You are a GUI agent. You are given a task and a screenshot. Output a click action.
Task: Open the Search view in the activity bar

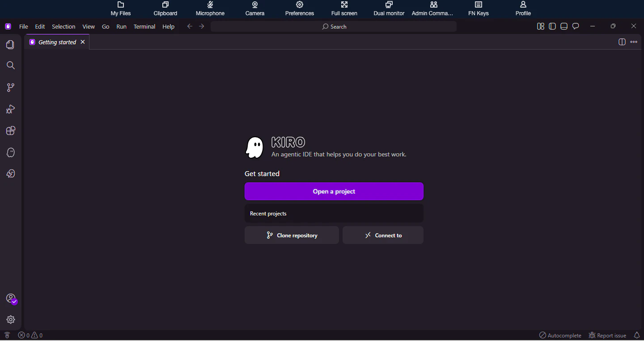[x=11, y=66]
